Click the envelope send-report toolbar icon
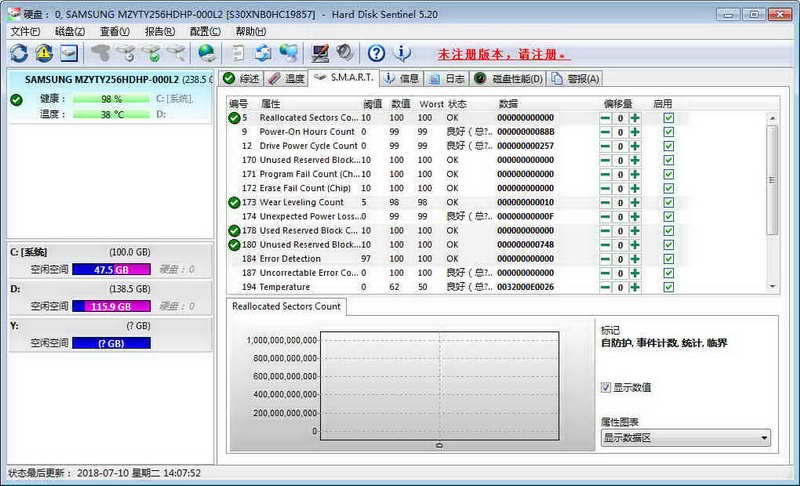The image size is (800, 486). click(x=68, y=53)
